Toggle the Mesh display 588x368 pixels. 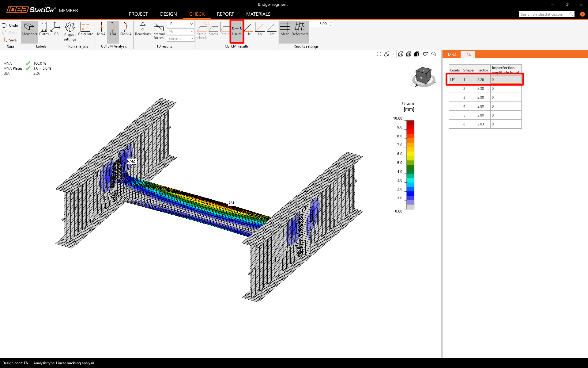coord(285,29)
